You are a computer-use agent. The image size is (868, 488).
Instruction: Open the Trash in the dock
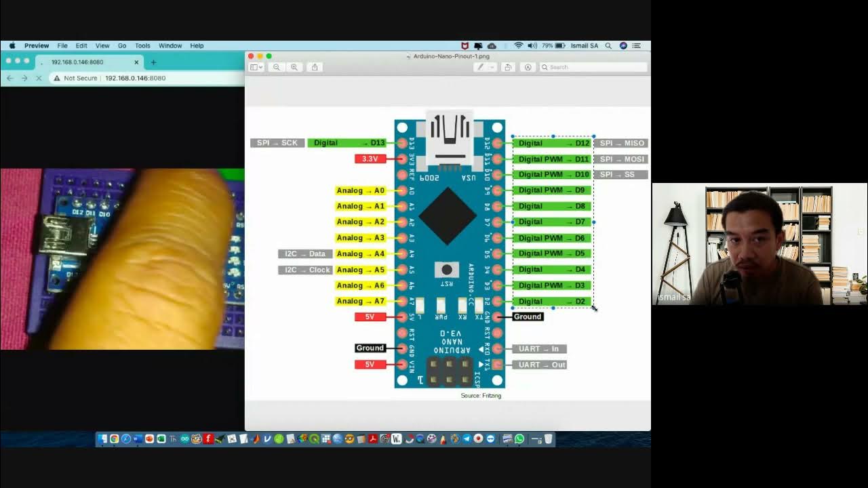[549, 439]
